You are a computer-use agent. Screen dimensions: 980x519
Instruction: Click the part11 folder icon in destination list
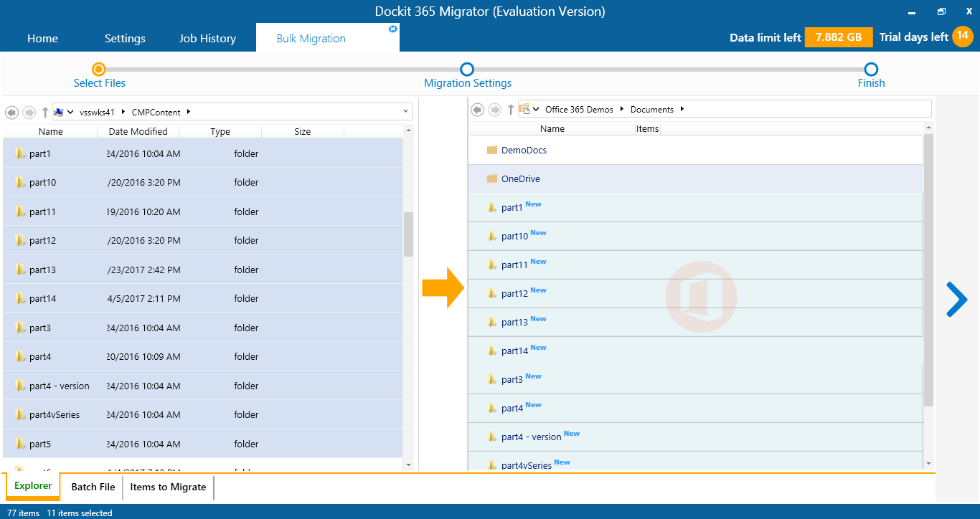coord(492,265)
